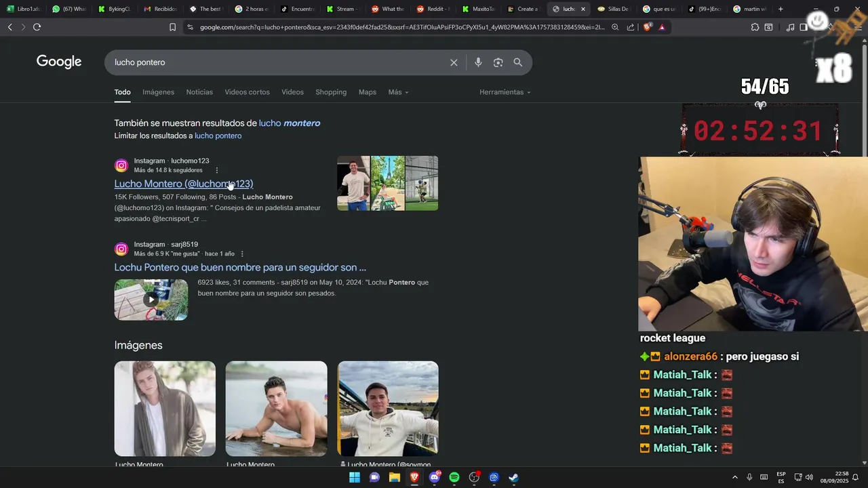Open ESP language indicator in tray
This screenshot has width=868, height=488.
[781, 477]
